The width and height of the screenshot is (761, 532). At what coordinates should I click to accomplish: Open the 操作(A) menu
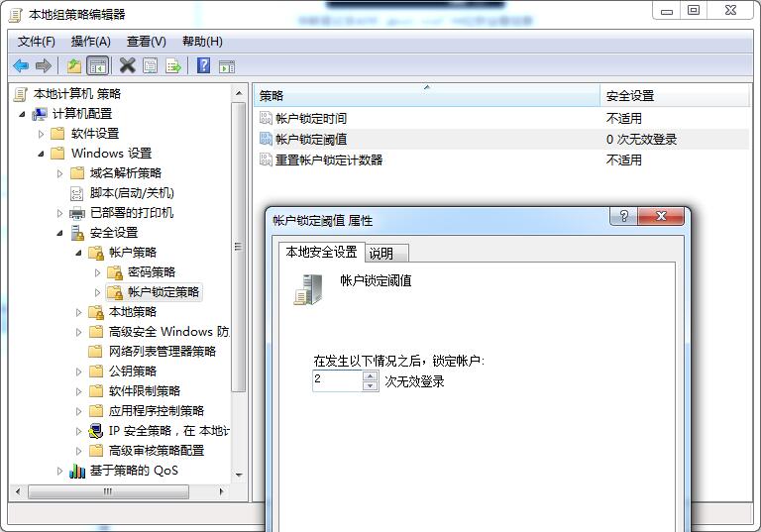pyautogui.click(x=90, y=42)
